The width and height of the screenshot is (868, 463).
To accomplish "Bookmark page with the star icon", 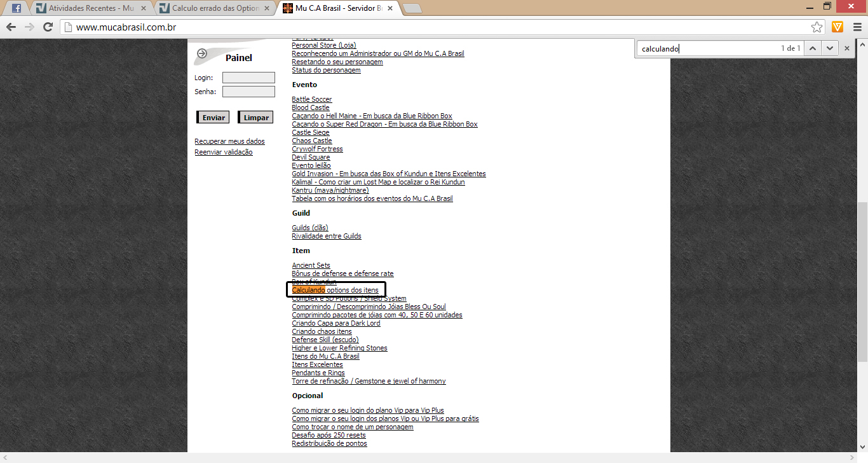I will 817,27.
